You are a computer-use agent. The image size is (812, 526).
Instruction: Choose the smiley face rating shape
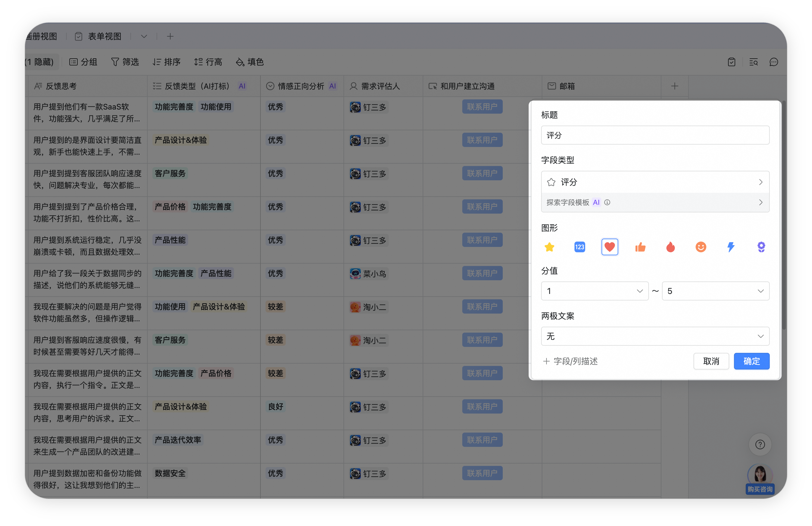point(701,247)
